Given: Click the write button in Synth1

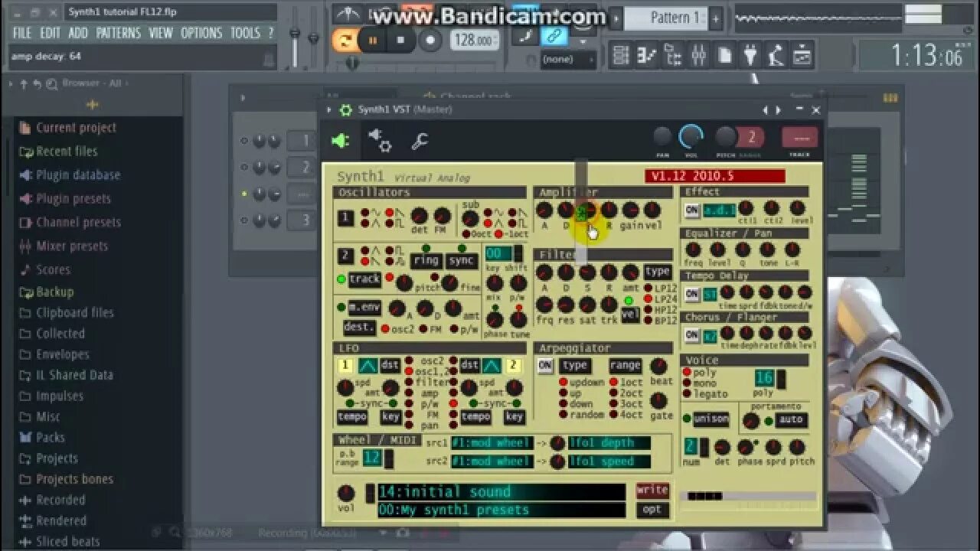Looking at the screenshot, I should coord(652,491).
